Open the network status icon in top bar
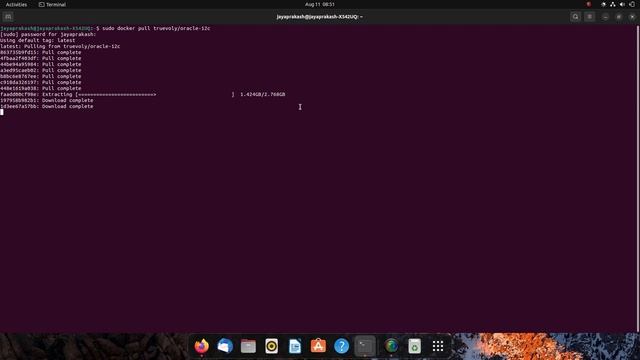This screenshot has height=360, width=640. point(613,4)
